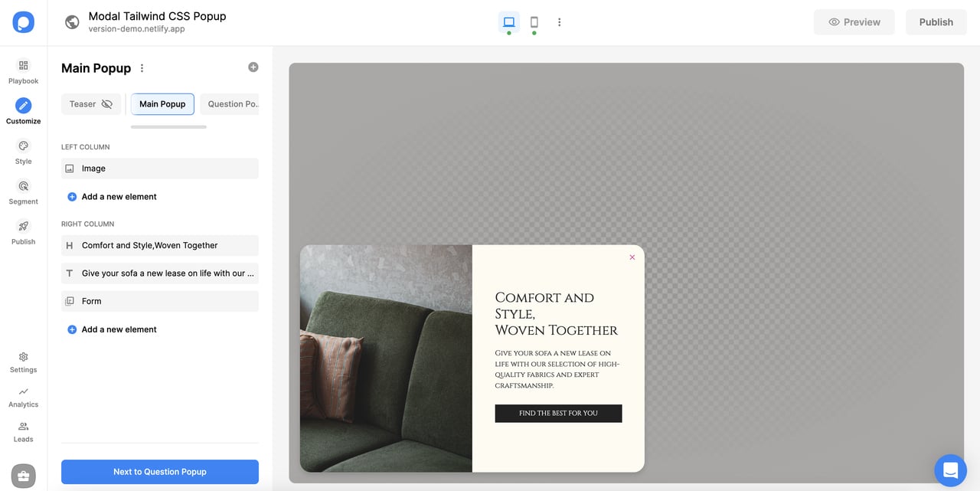Open Settings in the sidebar
The image size is (980, 491).
point(23,362)
